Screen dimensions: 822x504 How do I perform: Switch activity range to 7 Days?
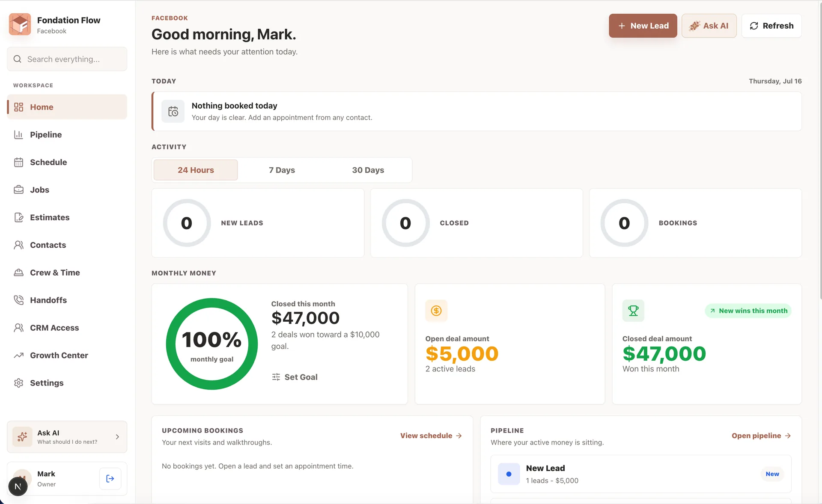282,170
